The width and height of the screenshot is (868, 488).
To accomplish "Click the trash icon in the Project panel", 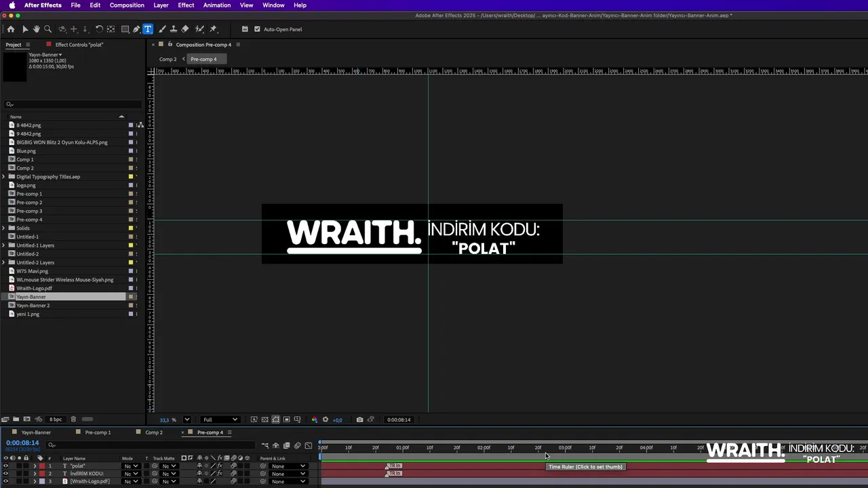I will point(73,420).
